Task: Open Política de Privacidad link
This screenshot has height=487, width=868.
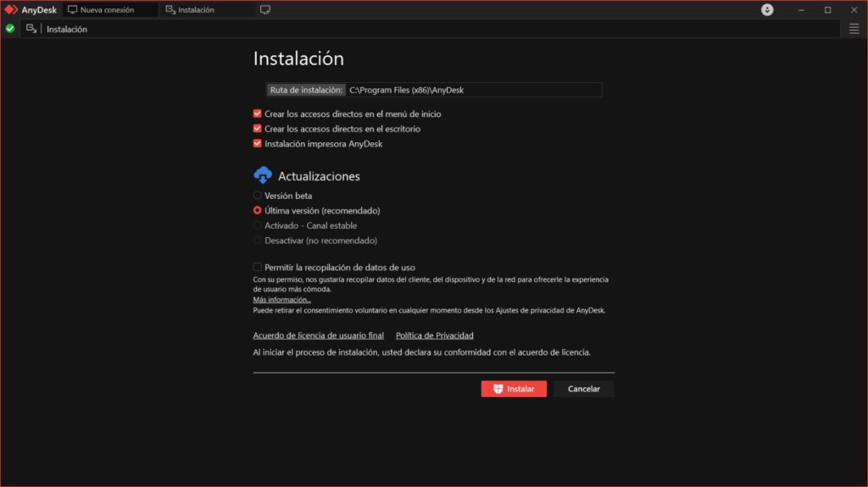Action: [x=435, y=335]
